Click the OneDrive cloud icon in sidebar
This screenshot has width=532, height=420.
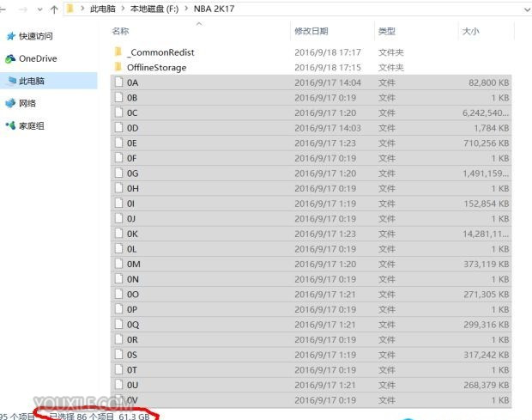pyautogui.click(x=10, y=58)
